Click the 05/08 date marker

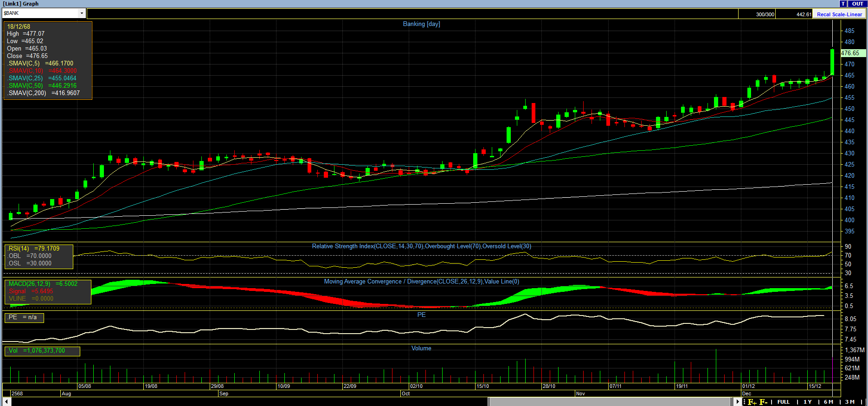point(84,386)
